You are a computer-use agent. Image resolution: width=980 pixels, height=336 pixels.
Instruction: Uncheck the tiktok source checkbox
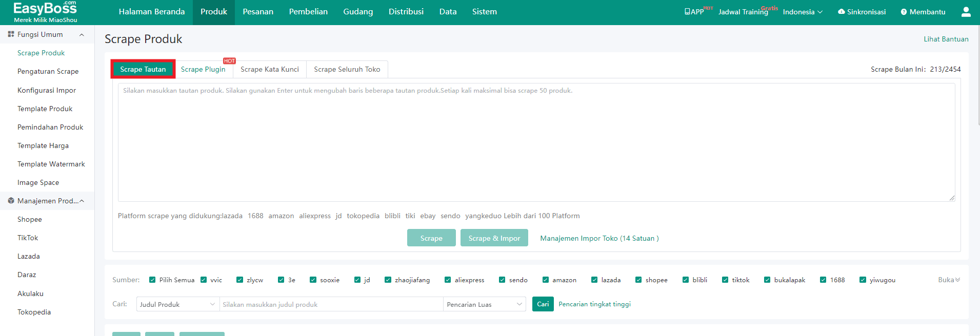725,280
